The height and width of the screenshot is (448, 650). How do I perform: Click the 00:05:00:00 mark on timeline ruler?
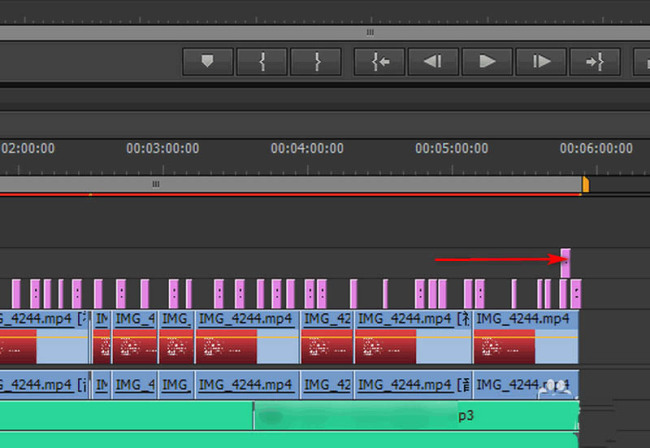point(452,148)
